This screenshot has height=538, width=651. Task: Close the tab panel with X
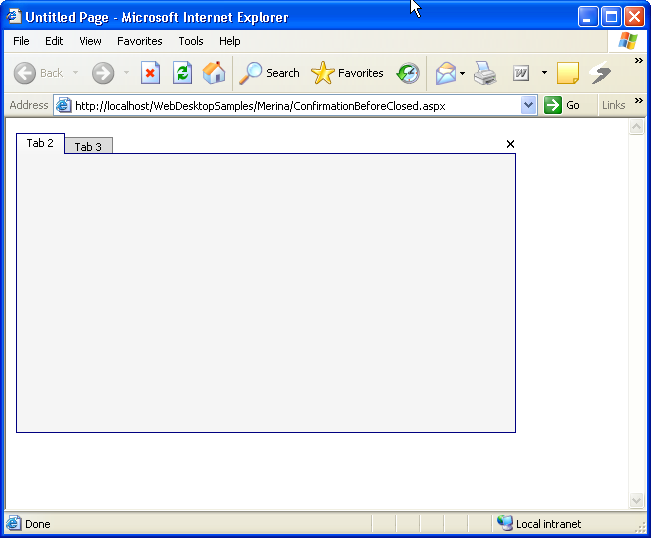click(510, 144)
